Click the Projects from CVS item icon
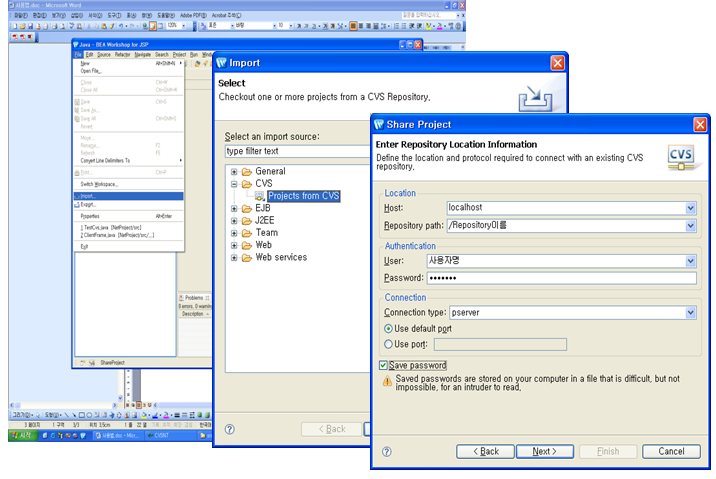 pos(259,196)
